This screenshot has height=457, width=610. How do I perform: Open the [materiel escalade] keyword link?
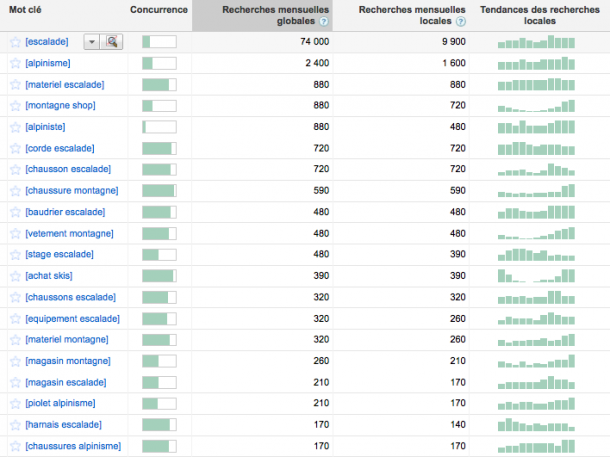(65, 84)
